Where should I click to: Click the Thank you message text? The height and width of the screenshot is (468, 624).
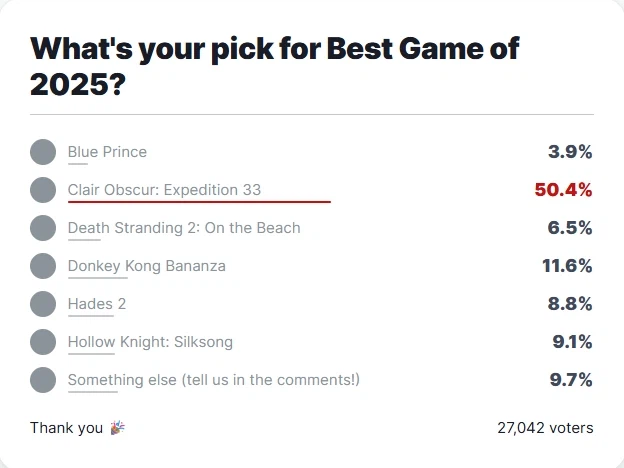click(x=66, y=428)
